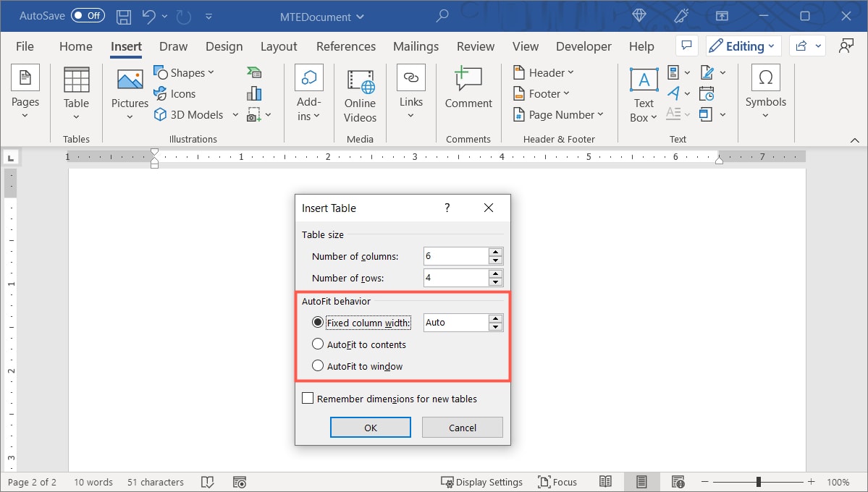Switch to the Mailings tab
The height and width of the screenshot is (492, 868).
pyautogui.click(x=416, y=46)
